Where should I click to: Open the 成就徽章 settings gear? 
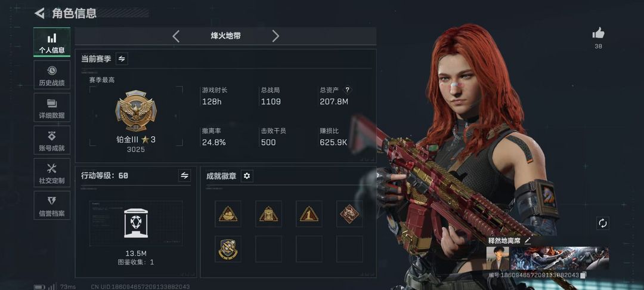click(x=246, y=176)
